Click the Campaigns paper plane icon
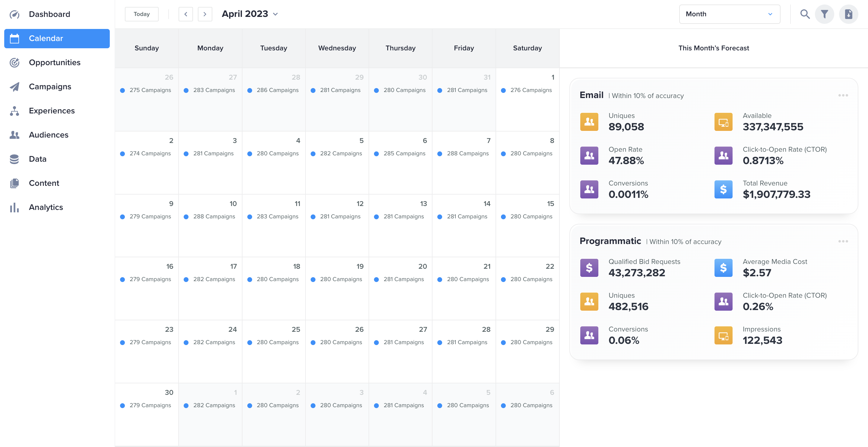This screenshot has height=447, width=868. tap(14, 87)
